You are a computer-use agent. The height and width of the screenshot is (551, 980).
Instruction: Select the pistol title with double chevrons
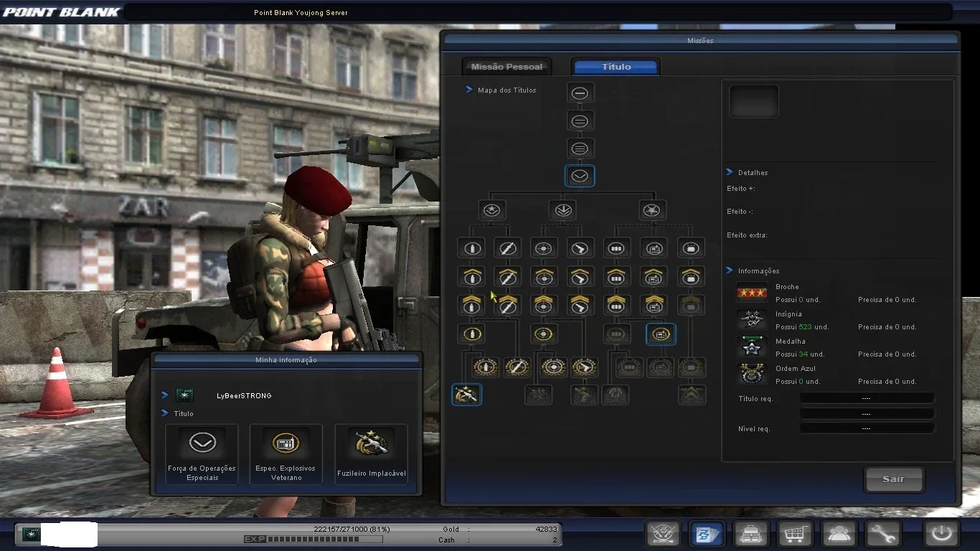(580, 305)
